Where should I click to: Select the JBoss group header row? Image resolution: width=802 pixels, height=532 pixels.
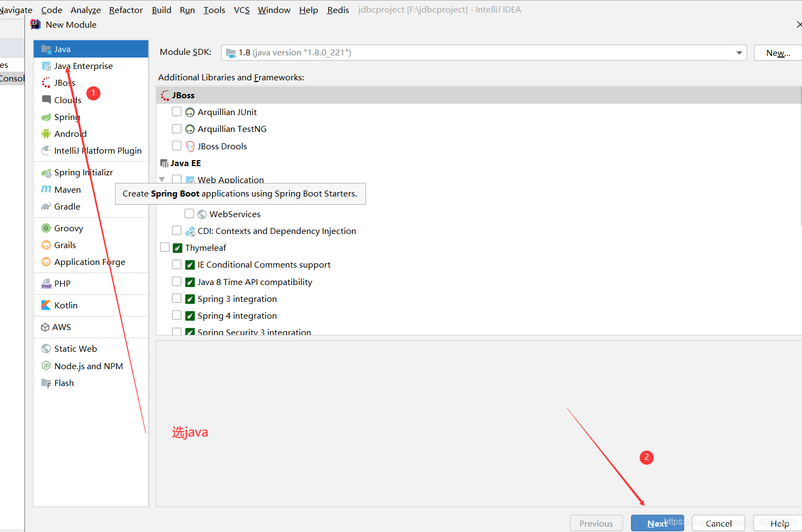478,95
